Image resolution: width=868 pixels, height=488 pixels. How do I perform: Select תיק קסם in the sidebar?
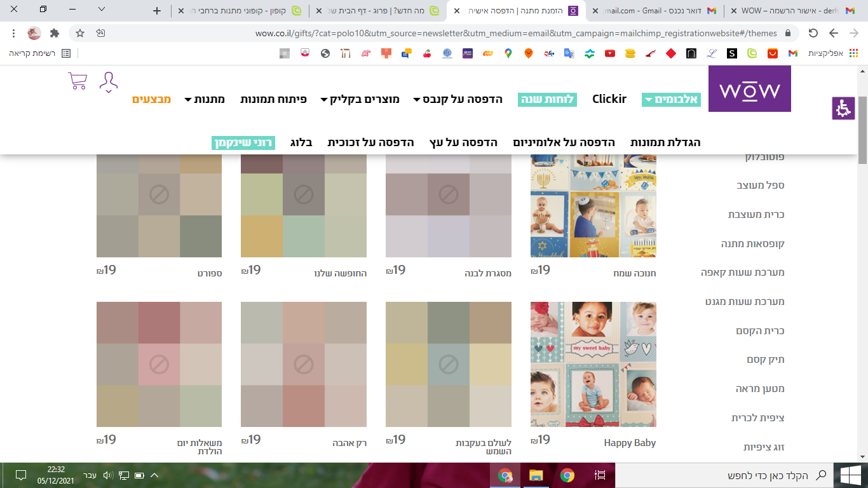click(x=766, y=360)
